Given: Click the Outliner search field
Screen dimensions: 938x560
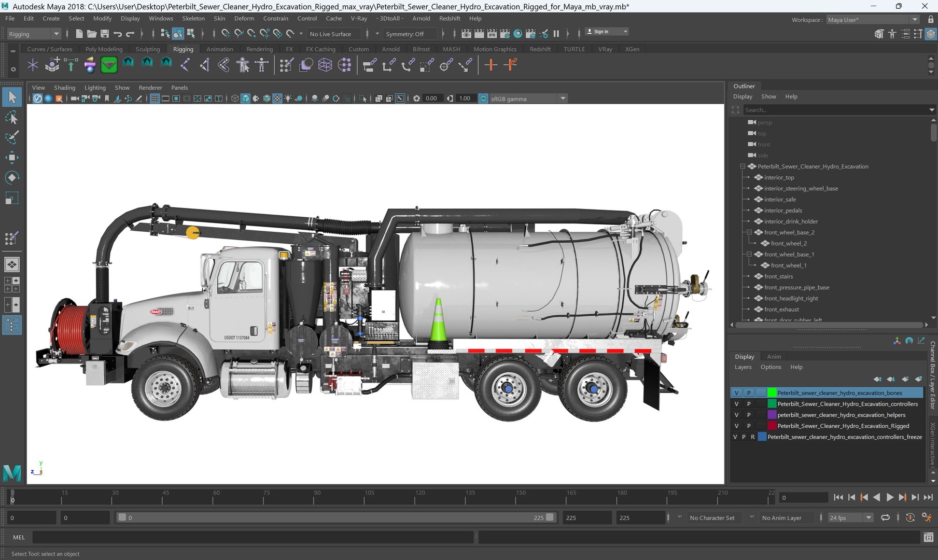Looking at the screenshot, I should 835,110.
